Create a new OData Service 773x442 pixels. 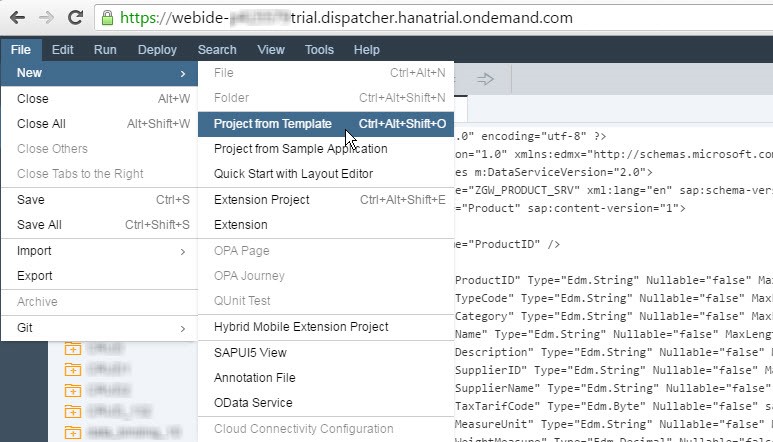(x=253, y=403)
